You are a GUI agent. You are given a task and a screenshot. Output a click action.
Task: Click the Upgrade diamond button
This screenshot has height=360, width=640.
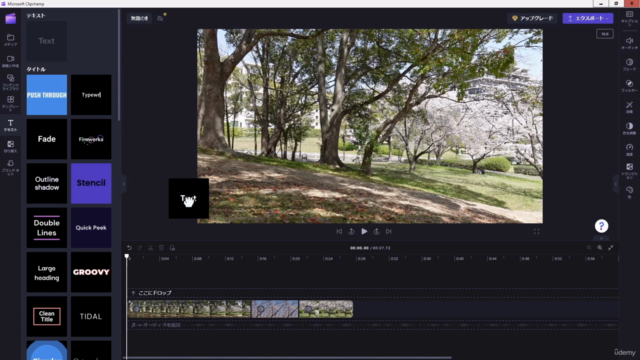click(533, 18)
